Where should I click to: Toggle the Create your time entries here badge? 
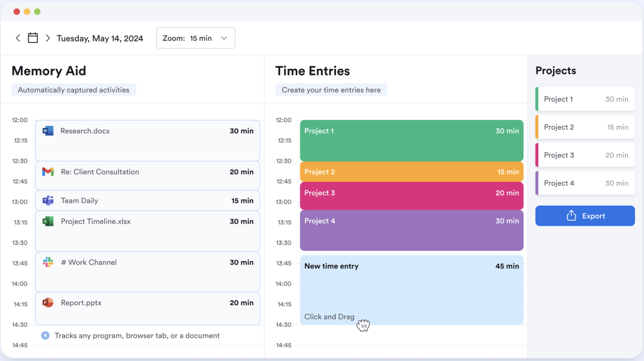pyautogui.click(x=331, y=89)
